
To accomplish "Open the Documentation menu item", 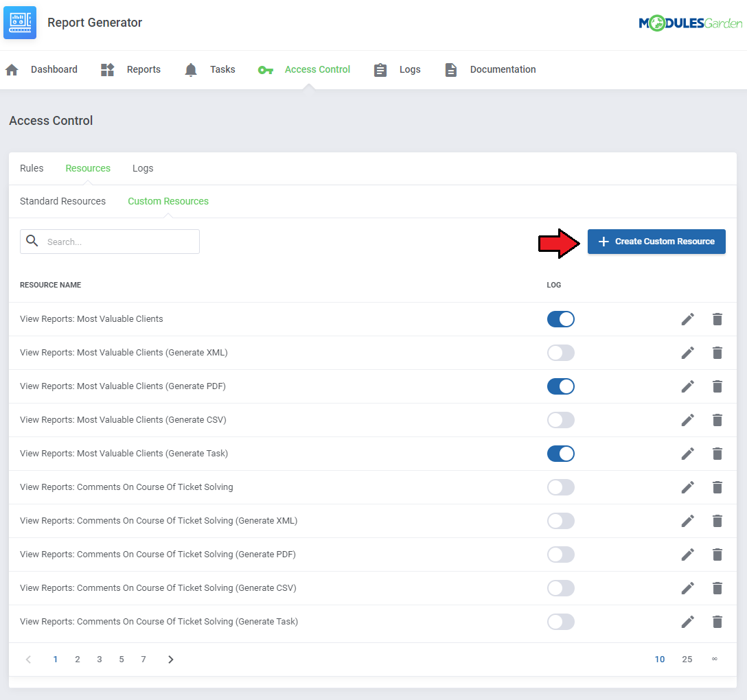I will tap(503, 69).
